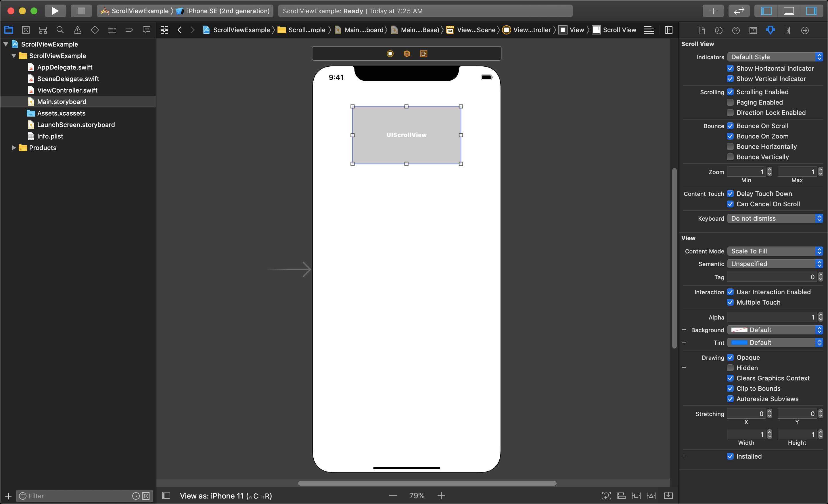Uncheck Show Vertical Indicator
Screen dimensions: 828x504
(730, 79)
